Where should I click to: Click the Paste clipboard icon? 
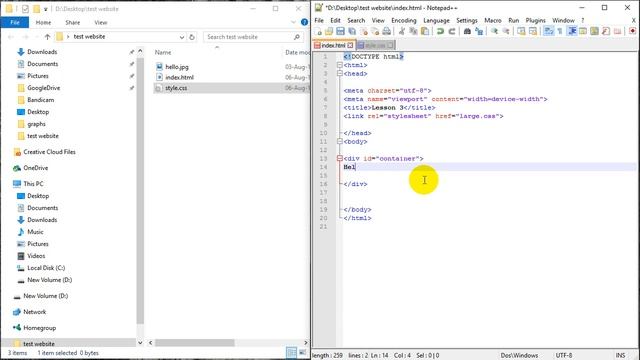(425, 31)
